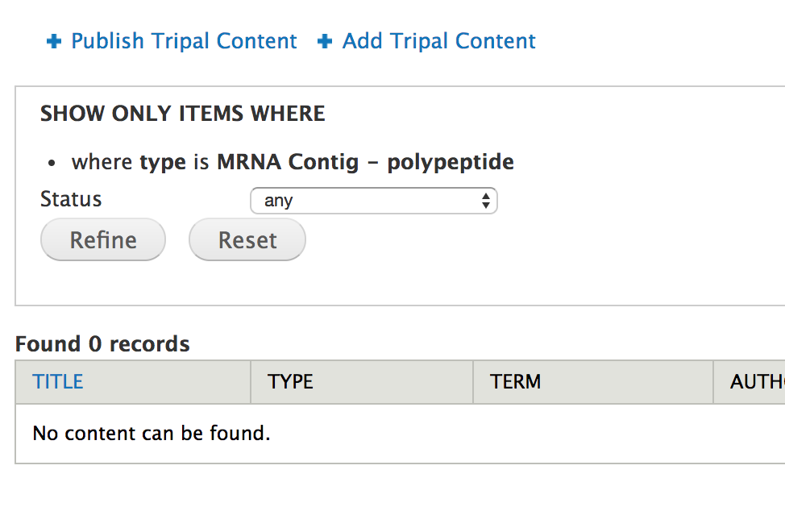The width and height of the screenshot is (785, 532).
Task: Select a value from the any dropdown
Action: tap(373, 200)
